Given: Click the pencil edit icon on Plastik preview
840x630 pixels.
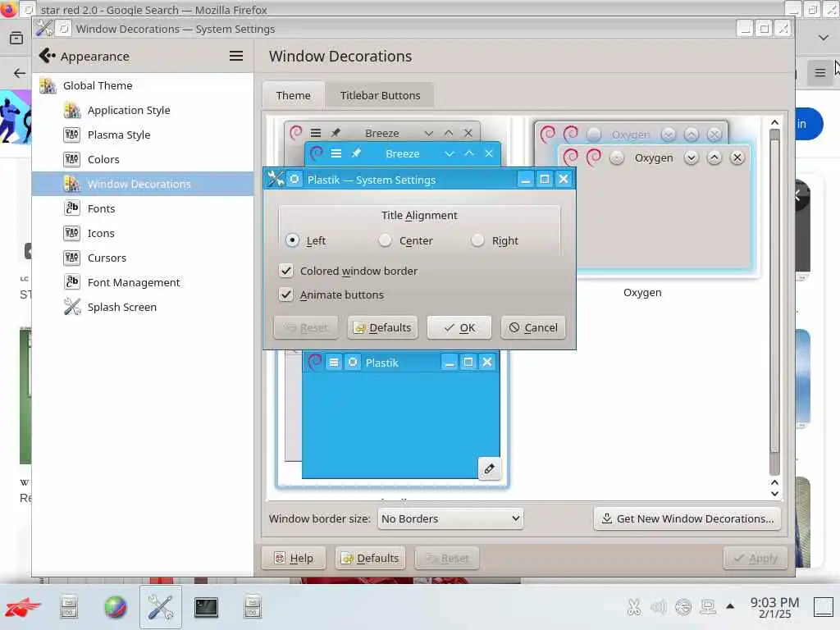Looking at the screenshot, I should (x=489, y=468).
